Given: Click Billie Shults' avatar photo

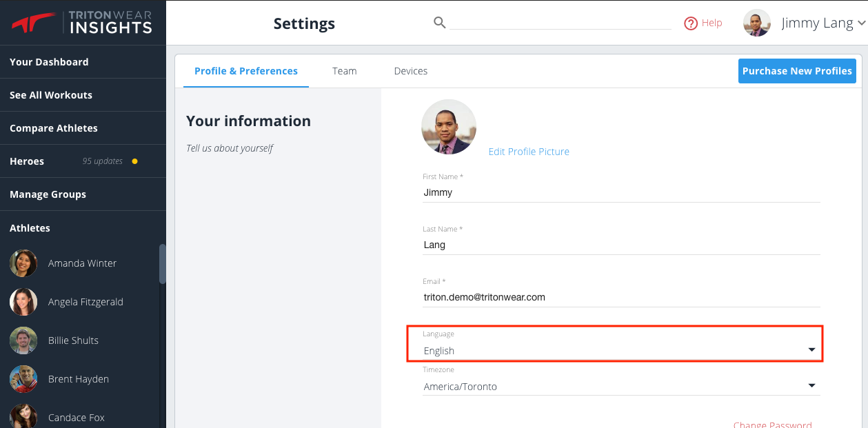Looking at the screenshot, I should (23, 340).
